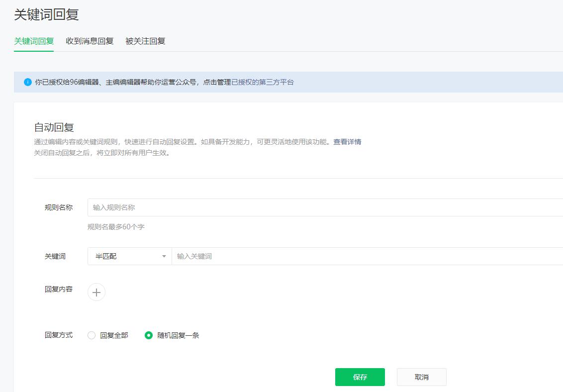Click the green 保存 button
This screenshot has width=563, height=392.
click(360, 377)
